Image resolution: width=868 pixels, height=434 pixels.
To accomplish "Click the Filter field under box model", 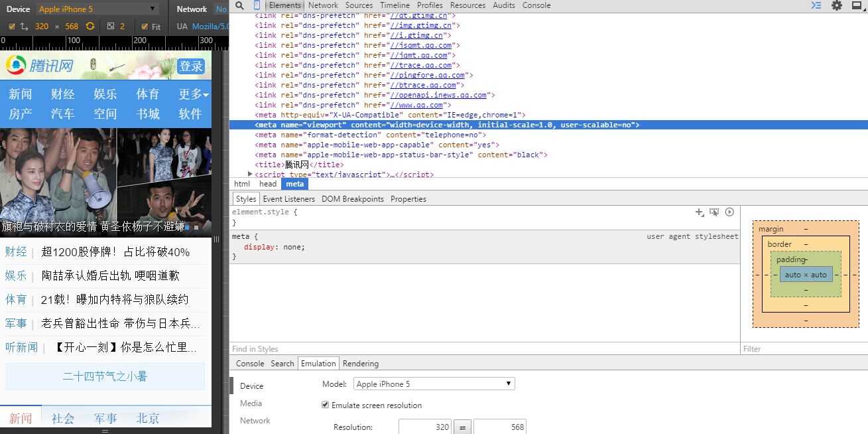I will 804,349.
